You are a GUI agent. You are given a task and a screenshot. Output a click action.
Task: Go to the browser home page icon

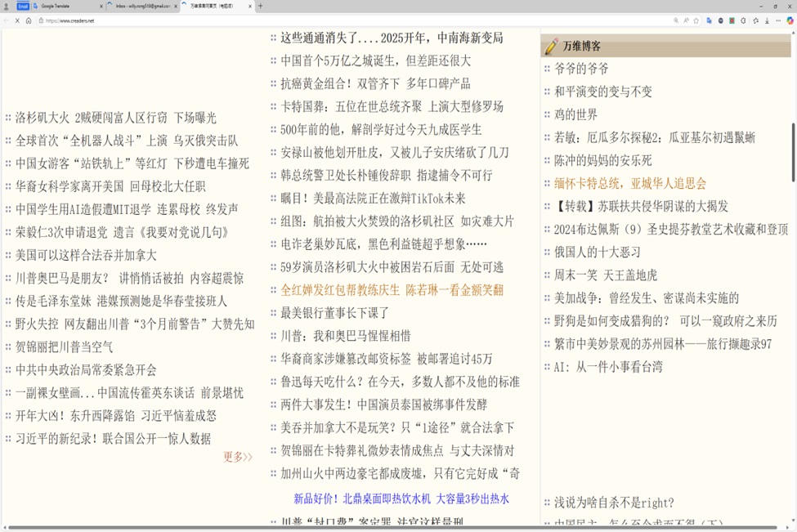pos(29,20)
